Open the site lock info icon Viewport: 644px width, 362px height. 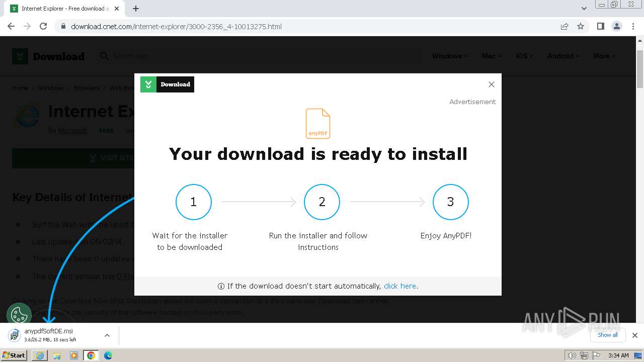click(63, 26)
